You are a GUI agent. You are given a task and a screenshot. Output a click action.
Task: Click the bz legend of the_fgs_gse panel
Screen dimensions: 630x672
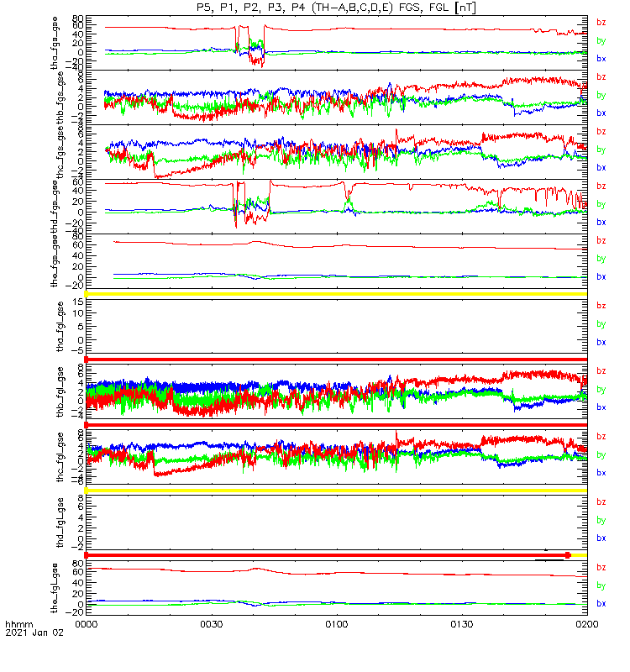[x=601, y=240]
